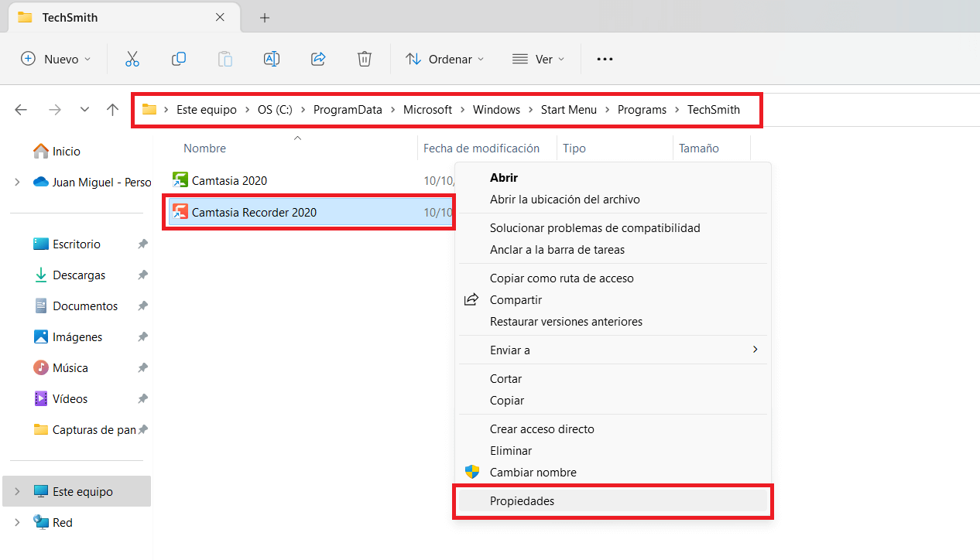Select 'Programs' in address breadcrumb
Viewport: 980px width, 560px height.
pos(642,110)
